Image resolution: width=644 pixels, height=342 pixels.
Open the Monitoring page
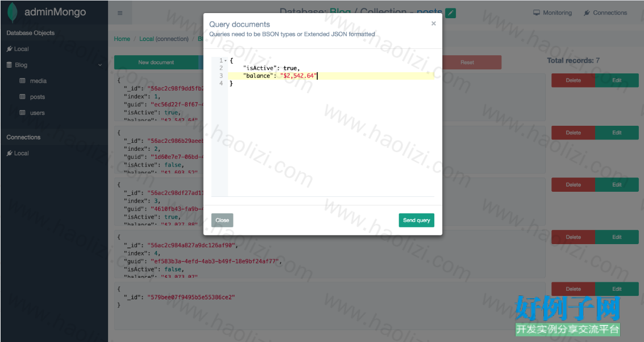552,13
